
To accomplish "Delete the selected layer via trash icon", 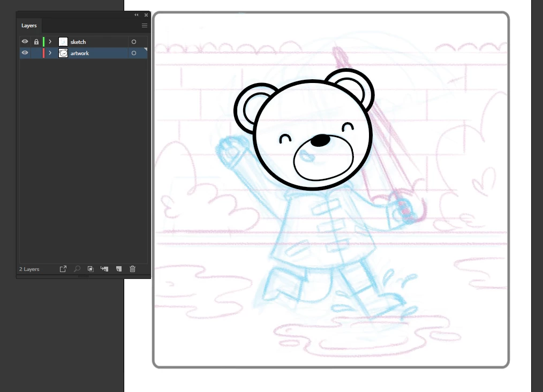I will pyautogui.click(x=132, y=269).
